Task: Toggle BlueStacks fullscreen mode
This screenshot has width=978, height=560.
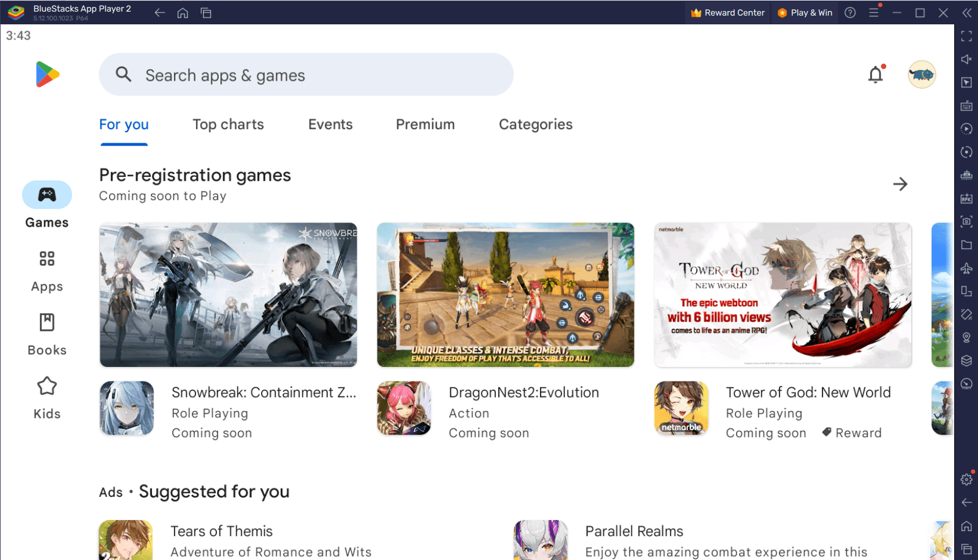Action: tap(966, 36)
